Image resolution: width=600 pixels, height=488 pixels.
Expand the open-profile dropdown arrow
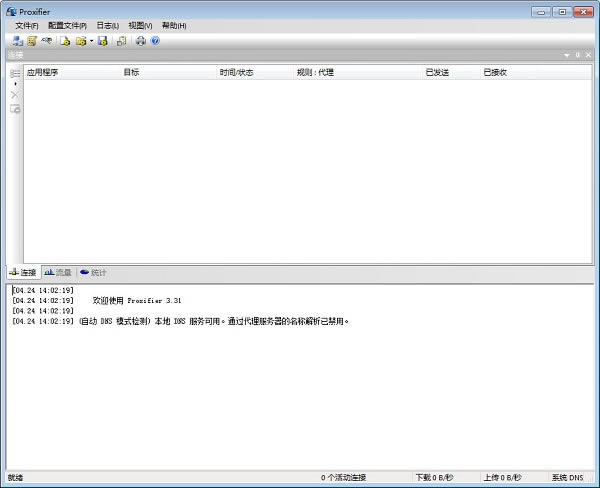(x=91, y=41)
